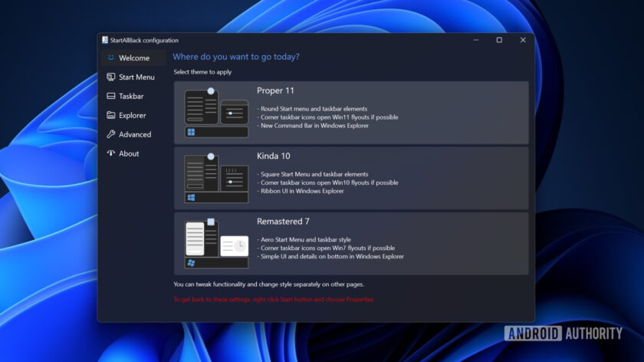Viewport: 644px width, 362px height.
Task: Click the About page icon
Action: coord(111,153)
